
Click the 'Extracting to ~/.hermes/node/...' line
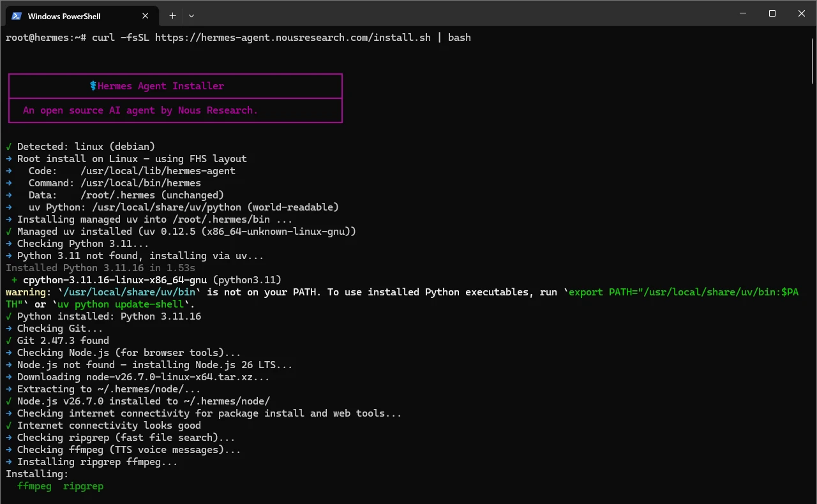tap(103, 389)
